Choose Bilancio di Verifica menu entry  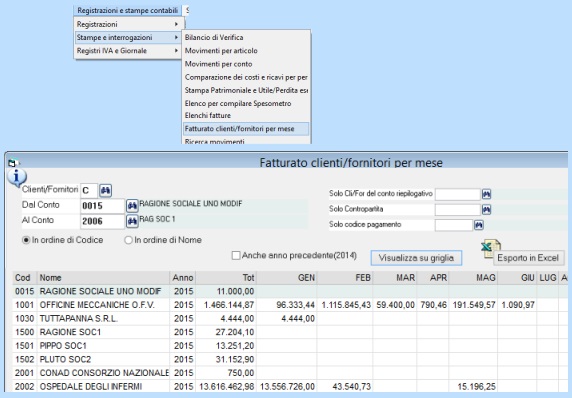(x=246, y=38)
